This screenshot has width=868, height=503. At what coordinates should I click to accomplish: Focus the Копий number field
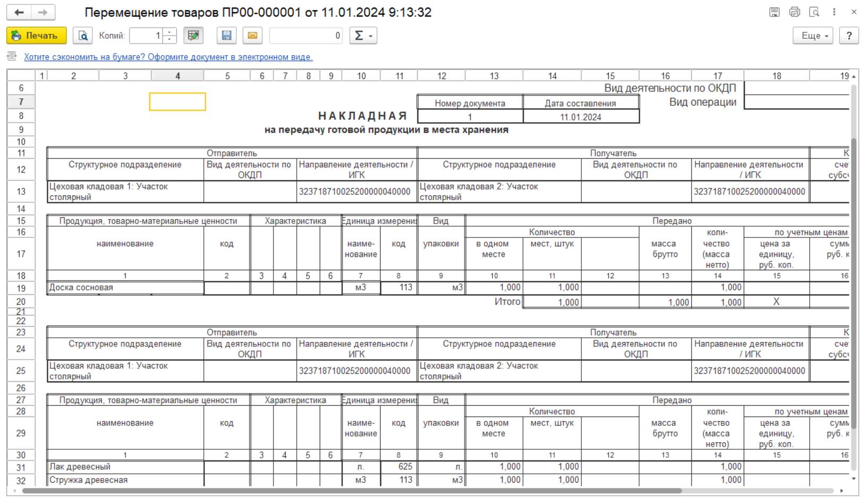click(x=146, y=36)
